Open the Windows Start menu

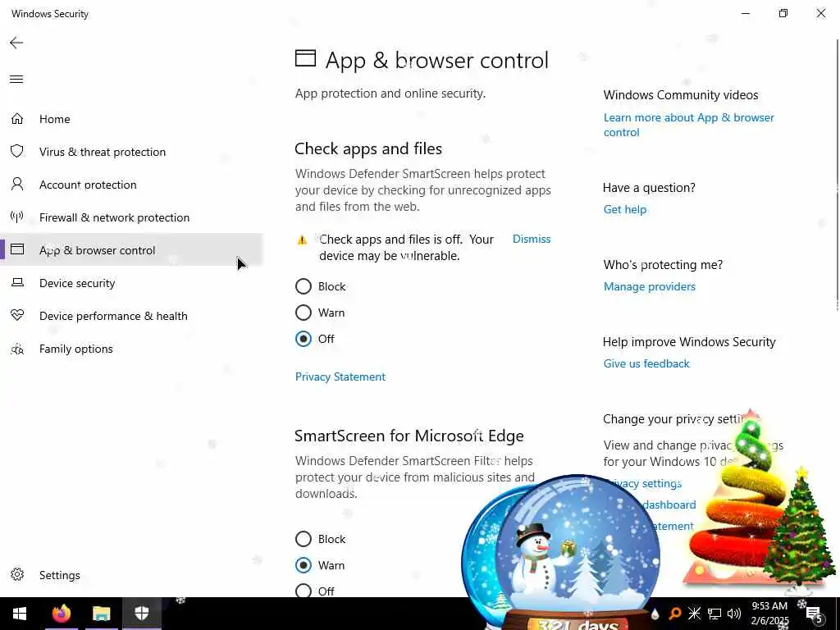[20, 614]
